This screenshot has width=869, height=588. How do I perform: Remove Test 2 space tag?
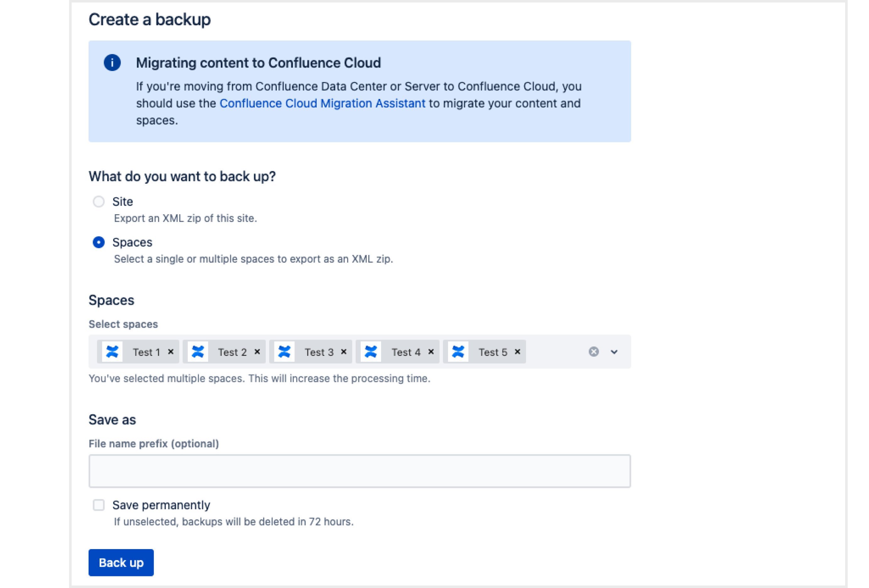point(257,352)
